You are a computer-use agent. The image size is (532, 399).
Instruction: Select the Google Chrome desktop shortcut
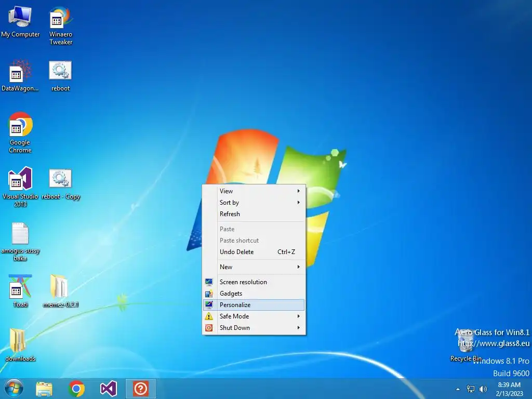click(x=20, y=132)
